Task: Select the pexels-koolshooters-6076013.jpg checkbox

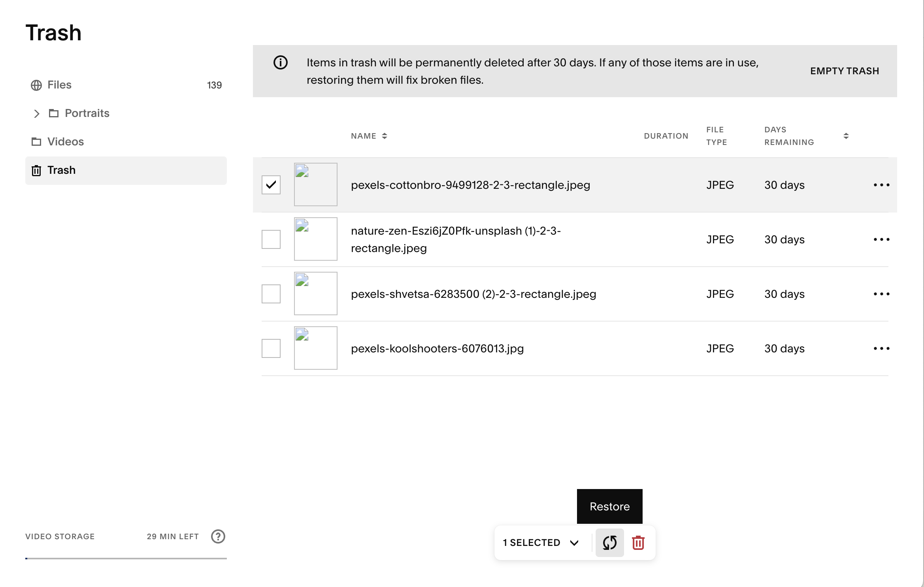Action: pyautogui.click(x=271, y=348)
